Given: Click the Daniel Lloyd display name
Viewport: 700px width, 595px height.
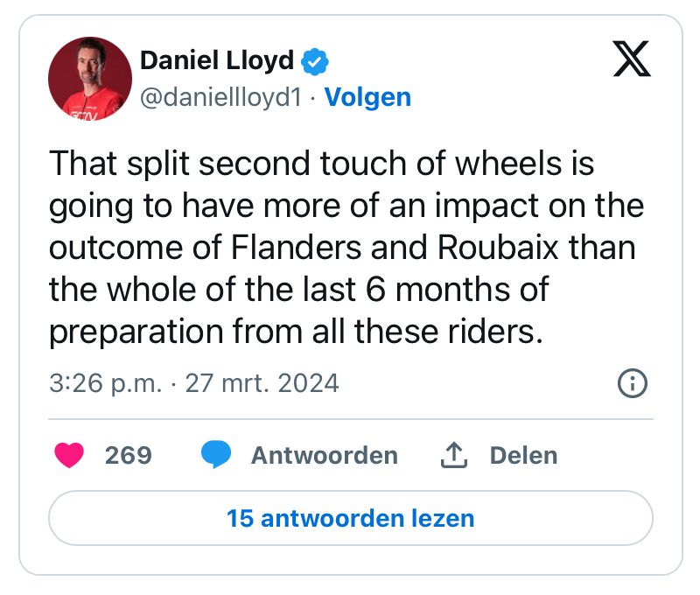Looking at the screenshot, I should [x=219, y=60].
